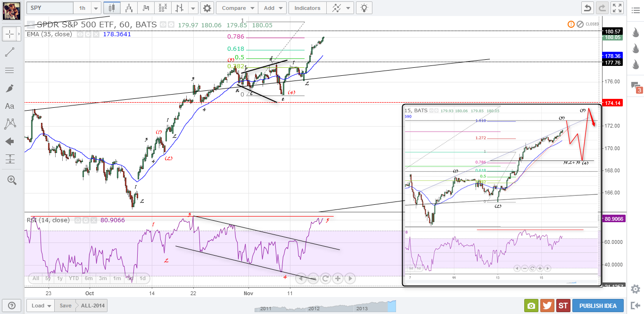Publish the chart with PUBLISH IDEA
Screen dimensions: 644x314
tap(598, 306)
